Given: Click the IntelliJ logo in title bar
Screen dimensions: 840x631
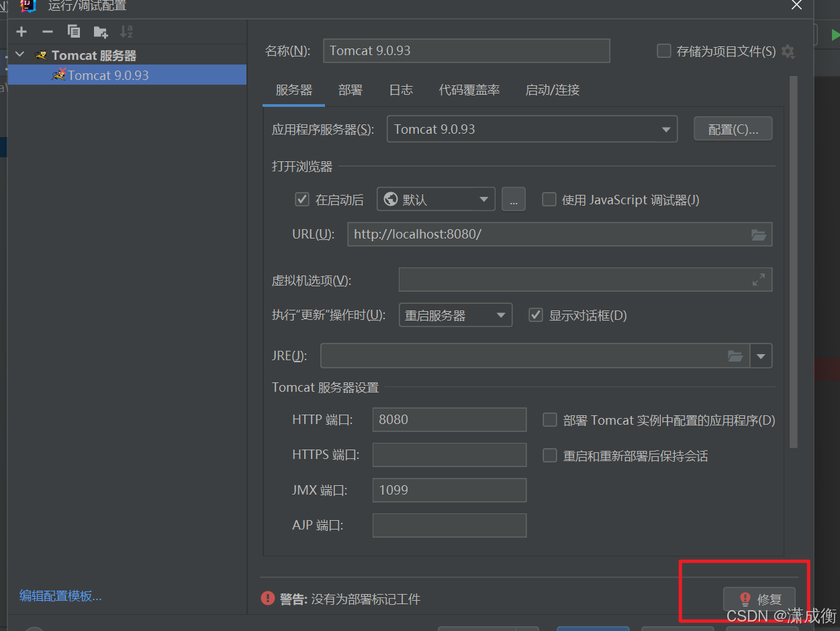Looking at the screenshot, I should [x=28, y=5].
